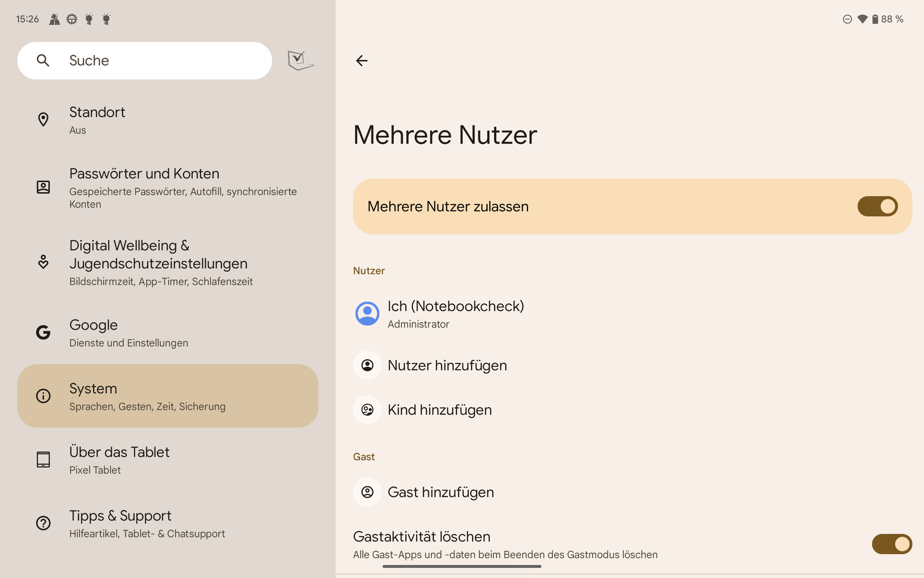Tap the Kind hinzufügen face icon

pos(367,410)
